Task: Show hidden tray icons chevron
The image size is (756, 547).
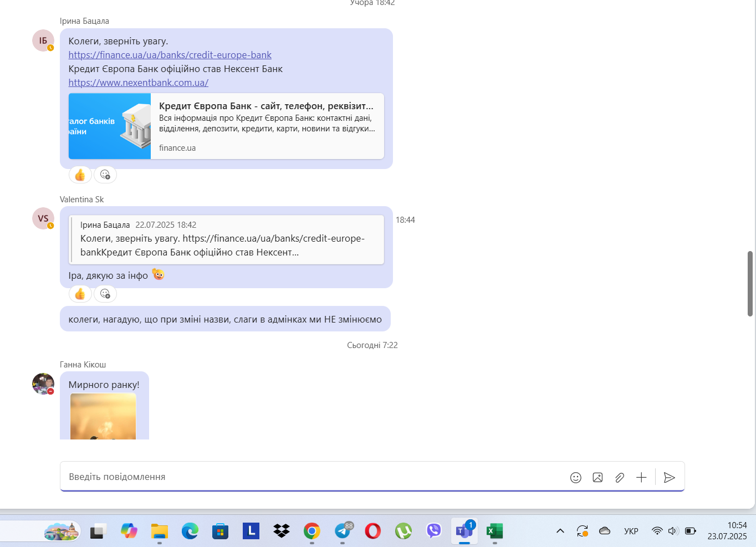Action: (560, 531)
